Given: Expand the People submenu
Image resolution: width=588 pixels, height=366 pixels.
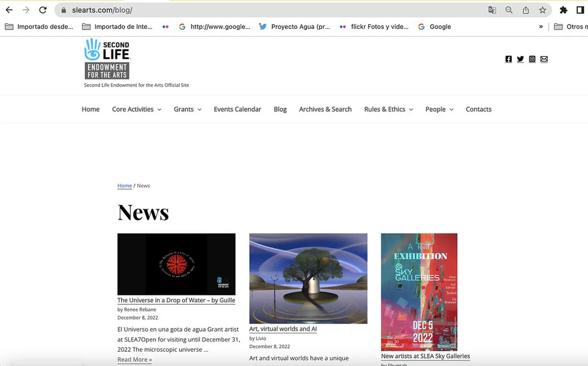Looking at the screenshot, I should (439, 109).
